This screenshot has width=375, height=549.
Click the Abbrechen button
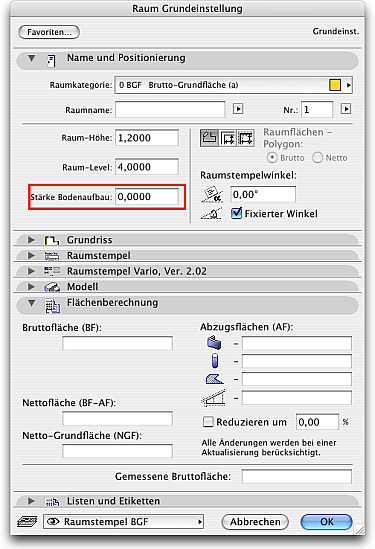[255, 522]
